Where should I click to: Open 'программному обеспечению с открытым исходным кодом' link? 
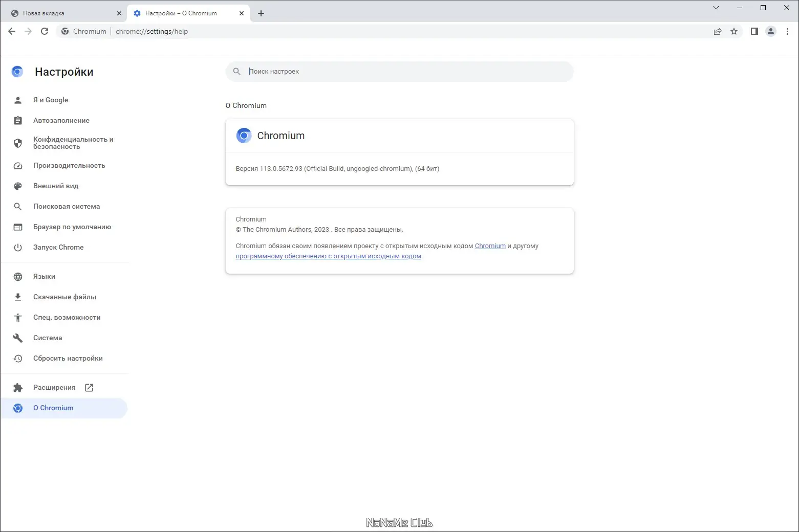click(x=329, y=256)
